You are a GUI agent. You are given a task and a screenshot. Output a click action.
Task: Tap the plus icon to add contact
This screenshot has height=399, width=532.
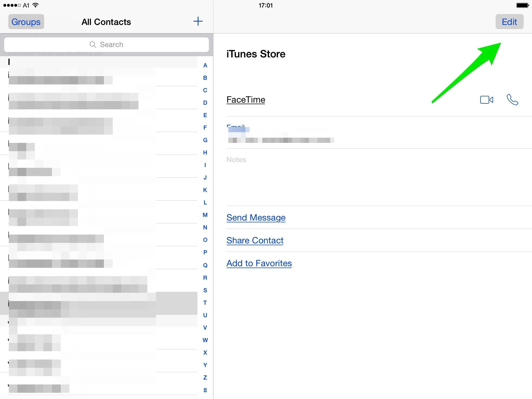(x=198, y=22)
